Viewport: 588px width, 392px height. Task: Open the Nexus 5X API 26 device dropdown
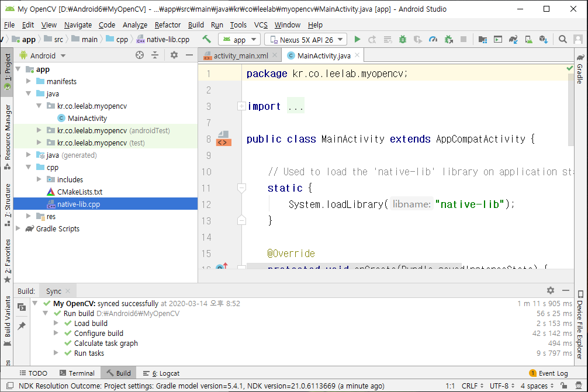tap(306, 40)
